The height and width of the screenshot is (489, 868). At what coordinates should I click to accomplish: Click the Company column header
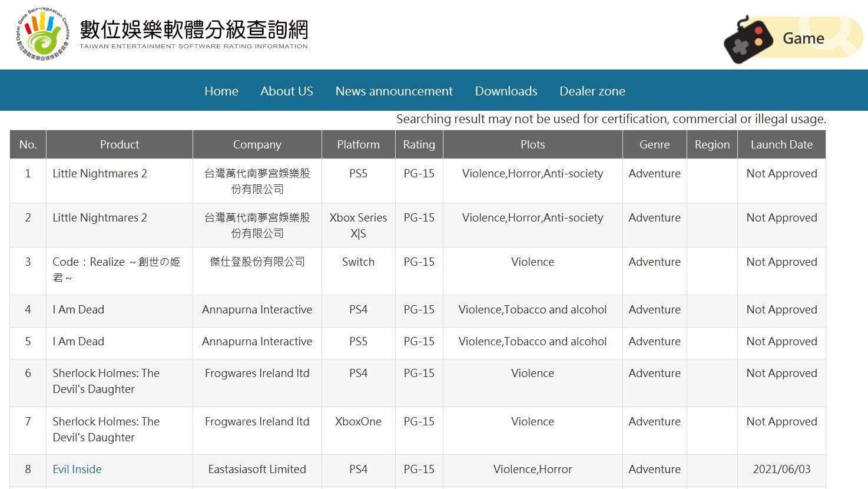click(257, 144)
